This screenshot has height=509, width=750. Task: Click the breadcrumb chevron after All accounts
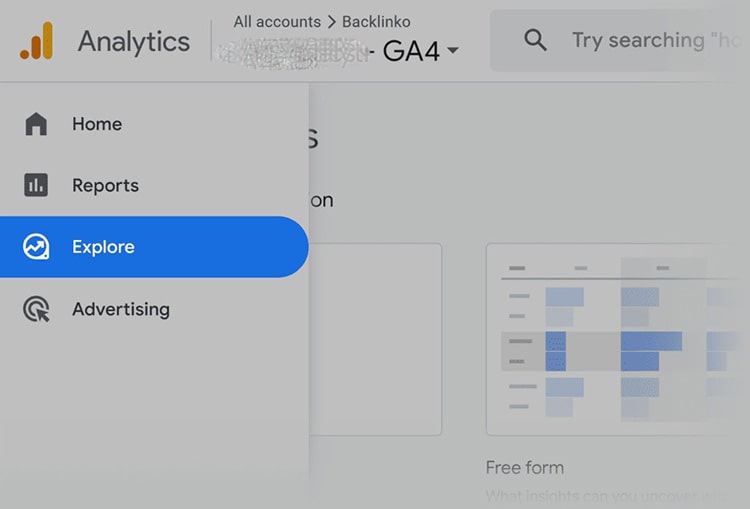click(x=331, y=22)
